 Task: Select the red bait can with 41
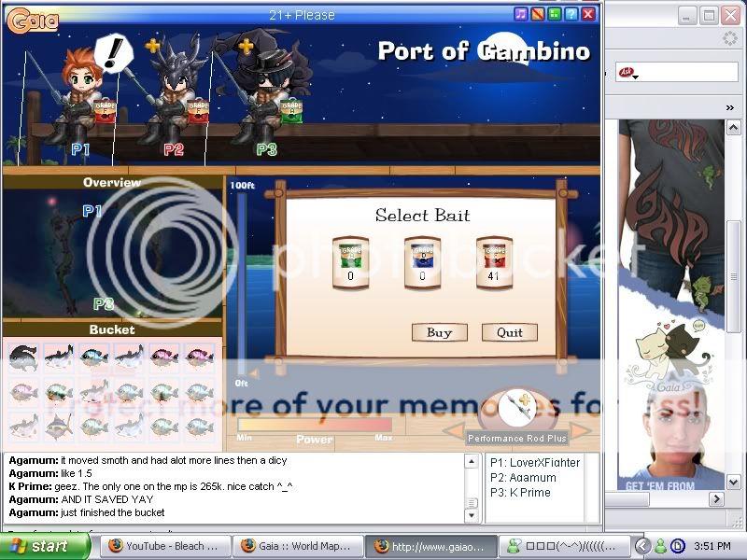[x=494, y=260]
